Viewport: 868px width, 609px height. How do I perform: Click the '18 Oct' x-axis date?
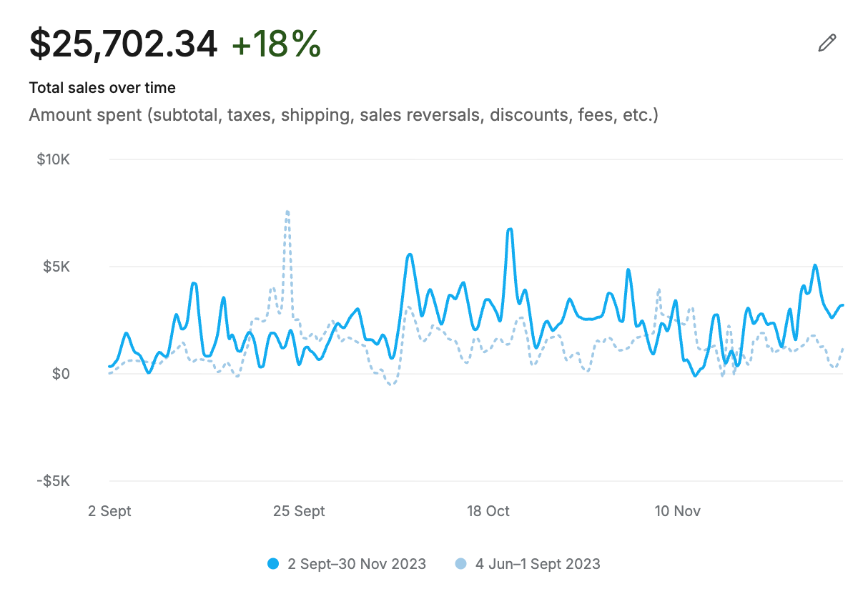point(488,511)
